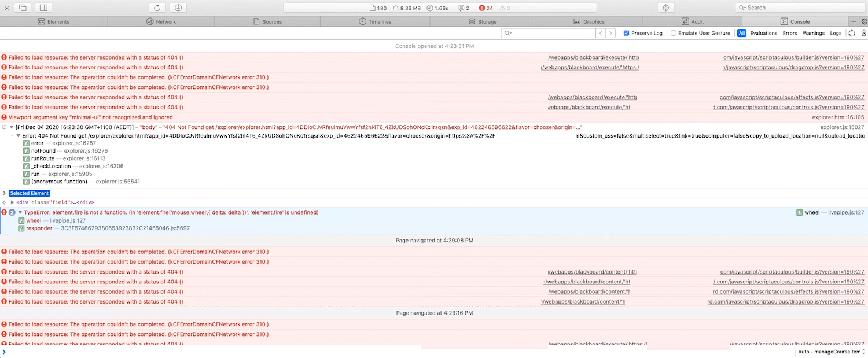Click the garbage collect circular icon
Image resolution: width=868 pixels, height=358 pixels.
tap(852, 33)
